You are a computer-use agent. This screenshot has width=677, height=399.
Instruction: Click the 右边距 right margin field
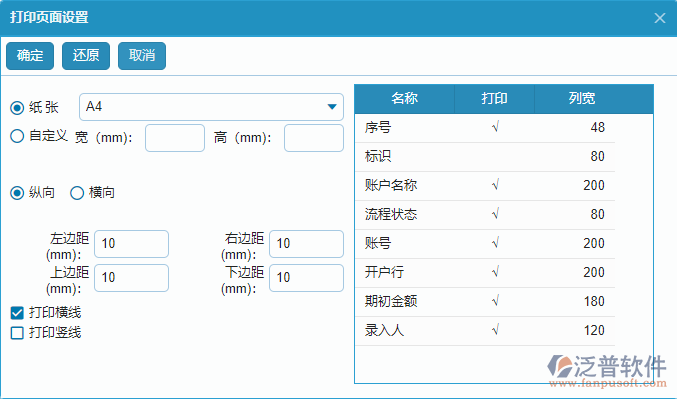tap(307, 244)
